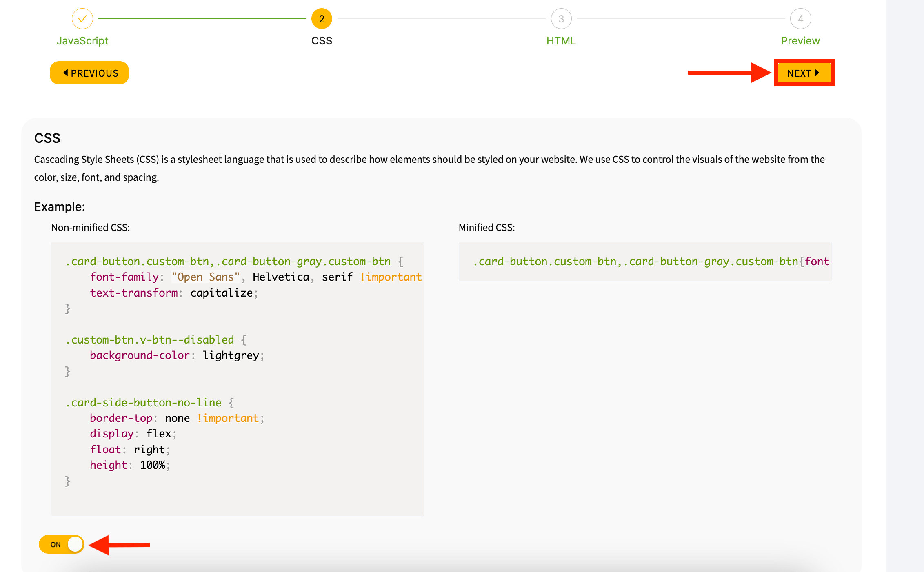The image size is (924, 572).
Task: Click inside the non-minified CSS code block
Action: coord(238,379)
